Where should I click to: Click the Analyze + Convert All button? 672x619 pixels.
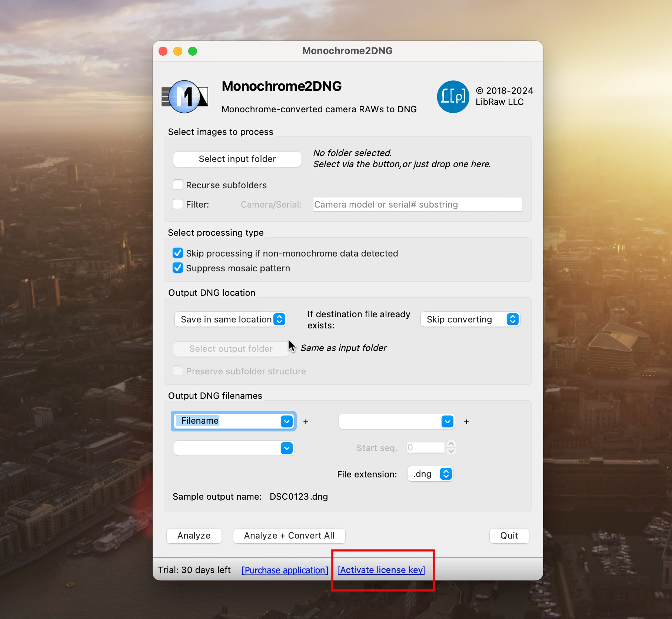tap(289, 536)
